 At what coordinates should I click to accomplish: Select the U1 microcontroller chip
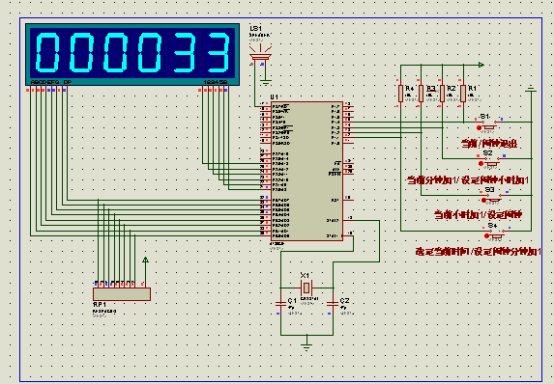[307, 171]
